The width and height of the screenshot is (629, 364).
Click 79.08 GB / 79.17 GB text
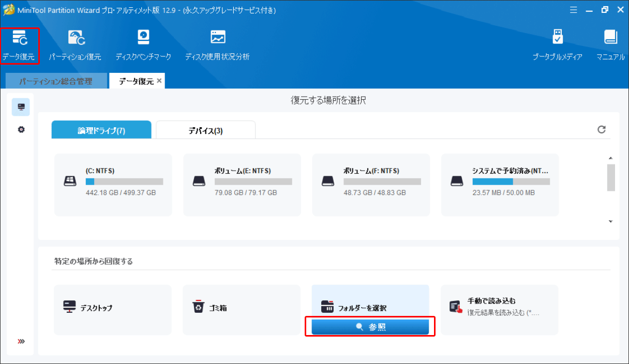point(246,192)
